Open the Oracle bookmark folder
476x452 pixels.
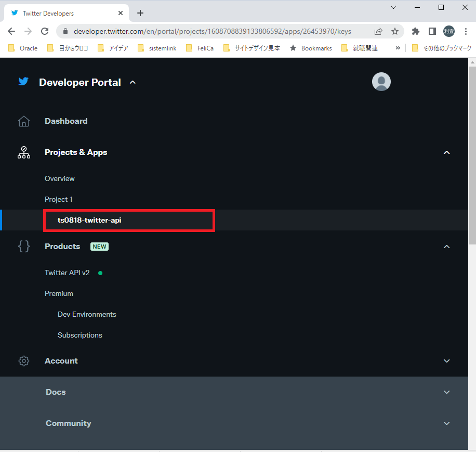pos(23,48)
